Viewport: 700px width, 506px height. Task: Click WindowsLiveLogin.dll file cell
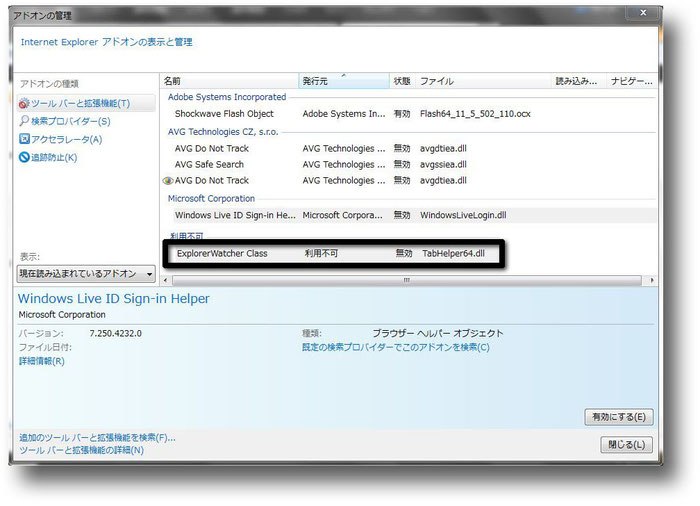tap(463, 215)
